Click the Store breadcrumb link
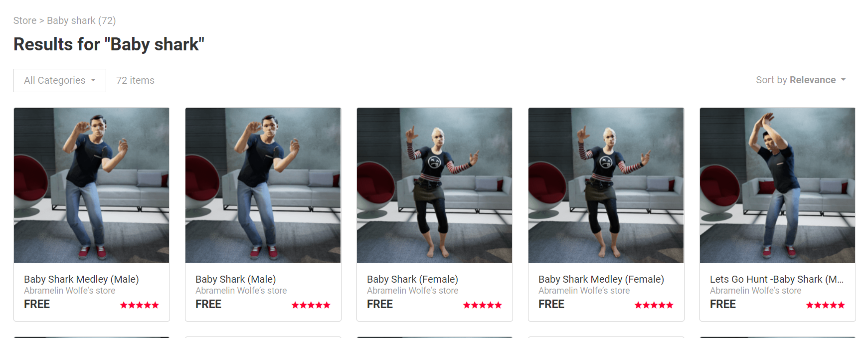 coord(25,20)
